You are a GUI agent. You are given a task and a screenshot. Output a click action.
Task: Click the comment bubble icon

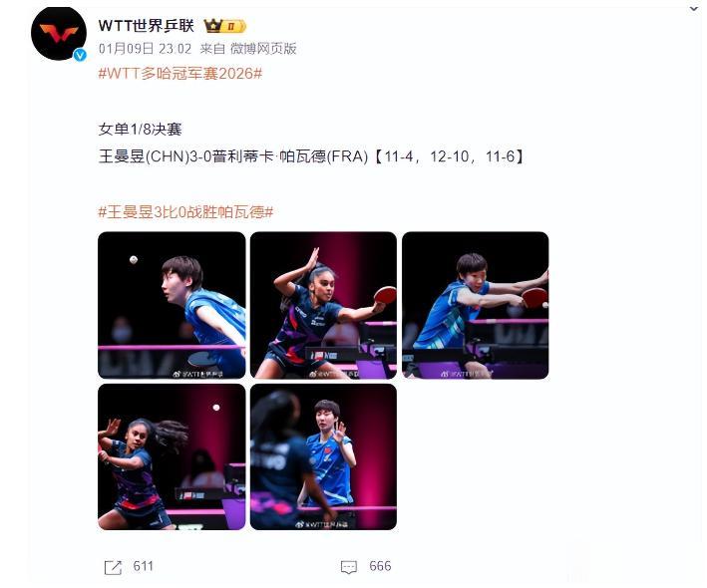[349, 567]
